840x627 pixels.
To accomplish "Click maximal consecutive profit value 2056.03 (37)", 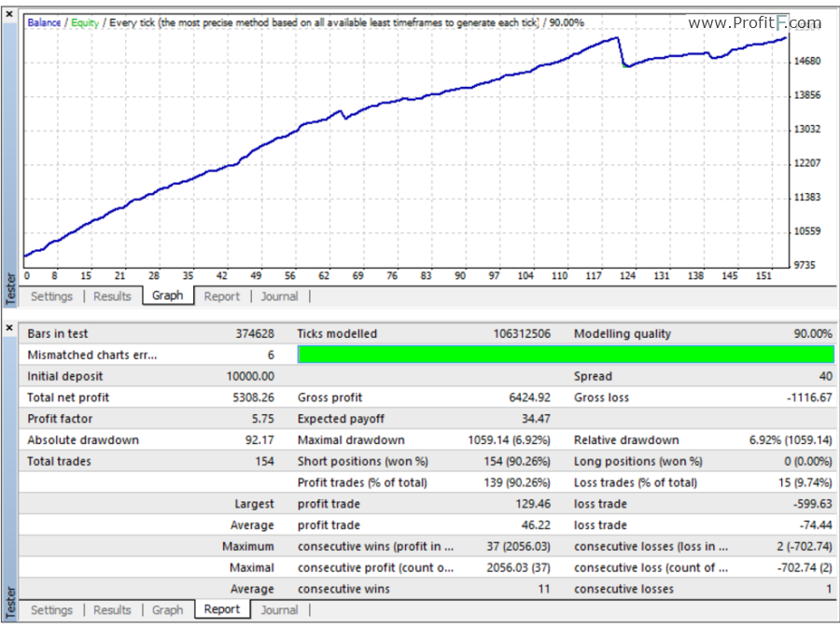I will pos(518,567).
